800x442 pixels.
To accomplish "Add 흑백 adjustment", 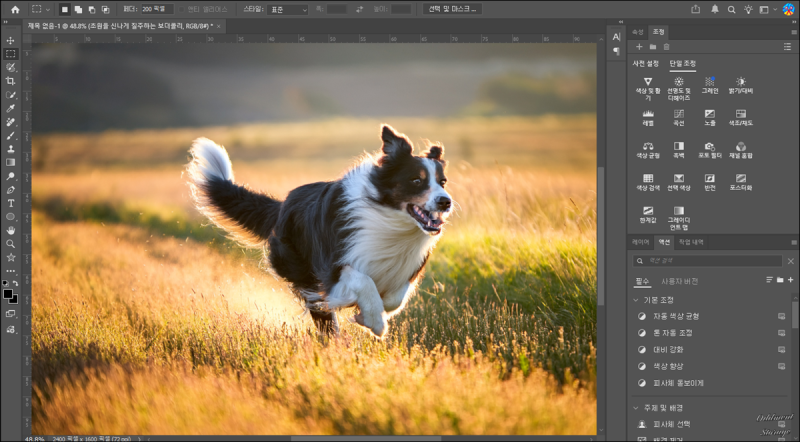I will [x=679, y=150].
